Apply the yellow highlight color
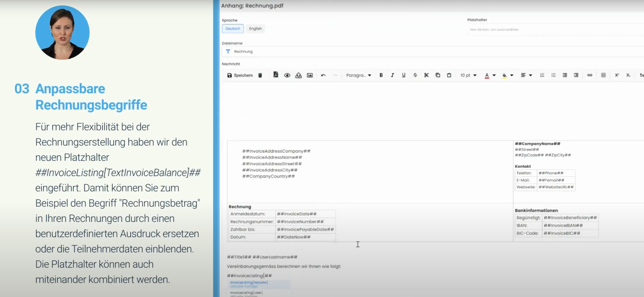Image resolution: width=644 pixels, height=297 pixels. pos(505,75)
